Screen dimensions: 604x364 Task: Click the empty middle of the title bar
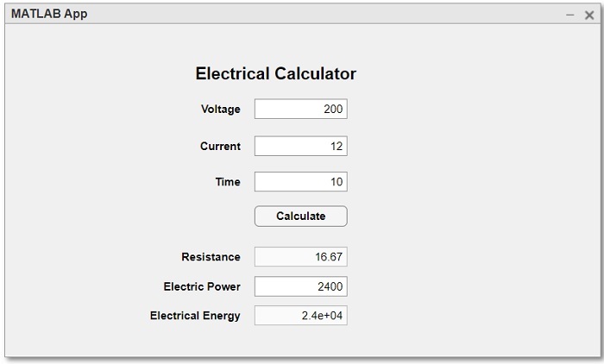(x=302, y=14)
